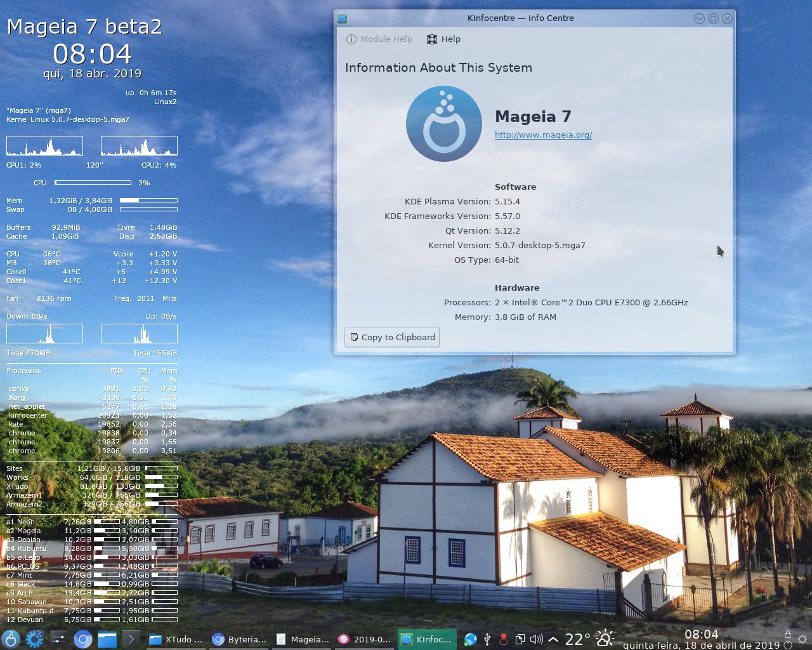Click the clock showing 08:04 in the tray
The image size is (812, 650).
pos(701,635)
